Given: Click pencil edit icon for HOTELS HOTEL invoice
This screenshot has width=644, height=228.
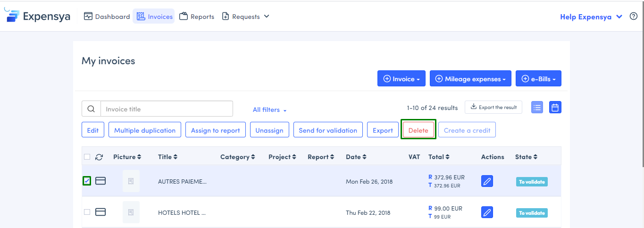Looking at the screenshot, I should point(487,212).
